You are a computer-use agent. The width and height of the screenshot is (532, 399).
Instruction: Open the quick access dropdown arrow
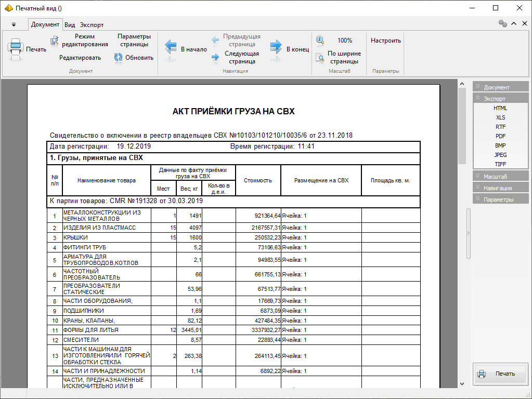pyautogui.click(x=14, y=24)
